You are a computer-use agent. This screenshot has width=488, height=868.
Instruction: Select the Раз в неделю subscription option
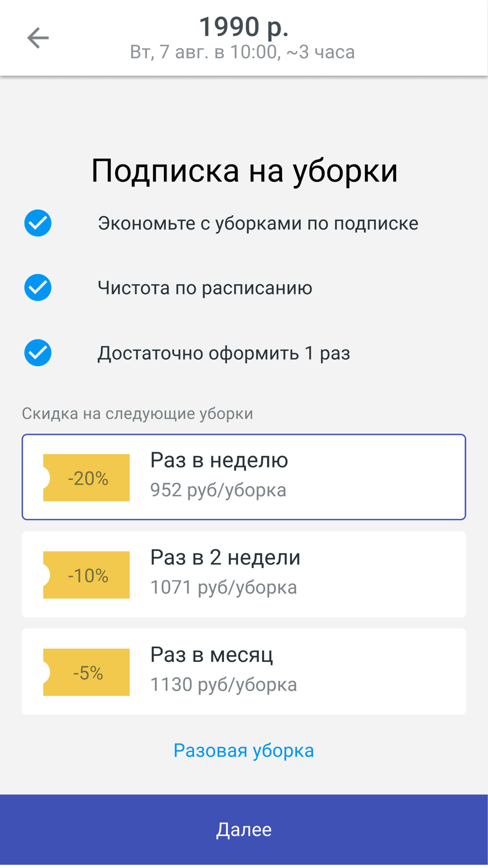244,477
